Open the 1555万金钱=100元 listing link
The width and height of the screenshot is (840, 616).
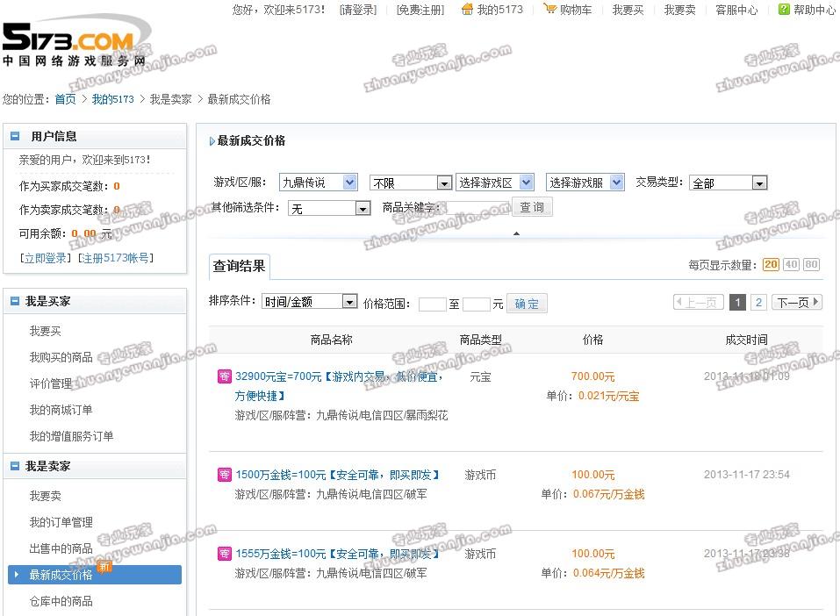click(x=338, y=554)
